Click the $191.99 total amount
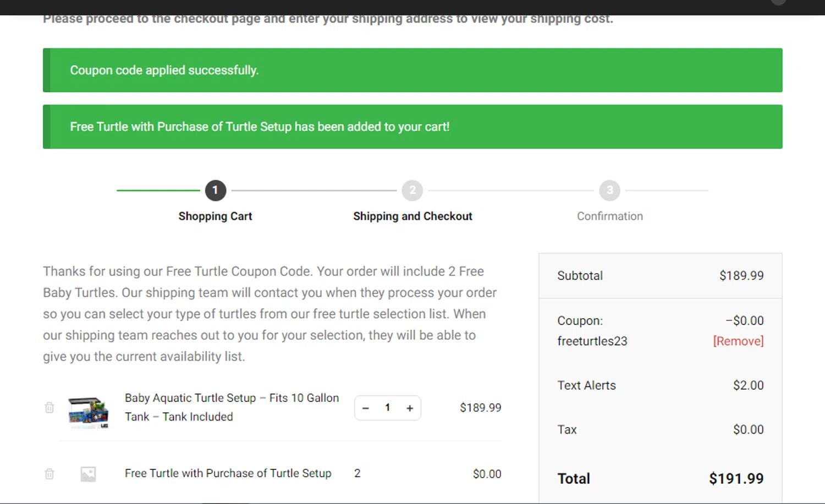Image resolution: width=825 pixels, height=504 pixels. coord(736,479)
